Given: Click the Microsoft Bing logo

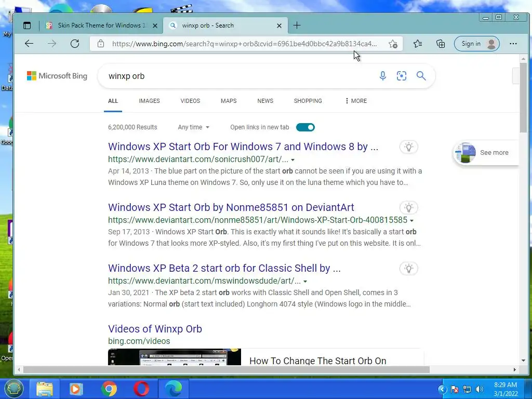Looking at the screenshot, I should coord(57,76).
